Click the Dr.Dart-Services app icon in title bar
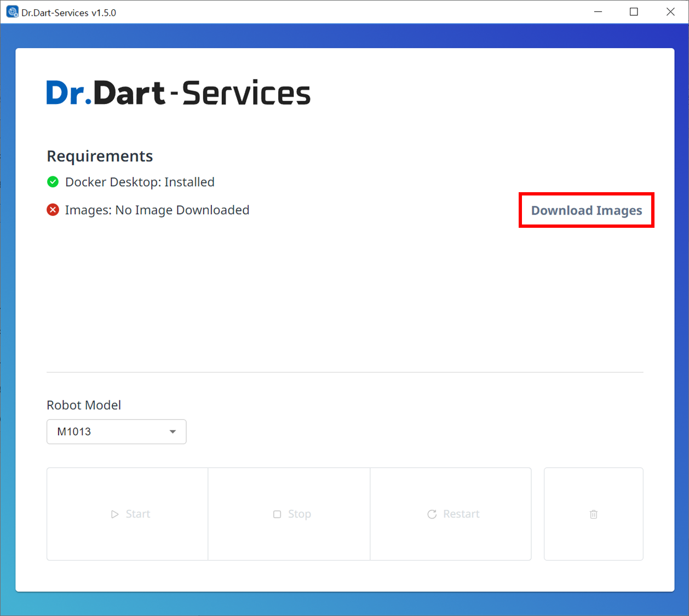 (12, 11)
